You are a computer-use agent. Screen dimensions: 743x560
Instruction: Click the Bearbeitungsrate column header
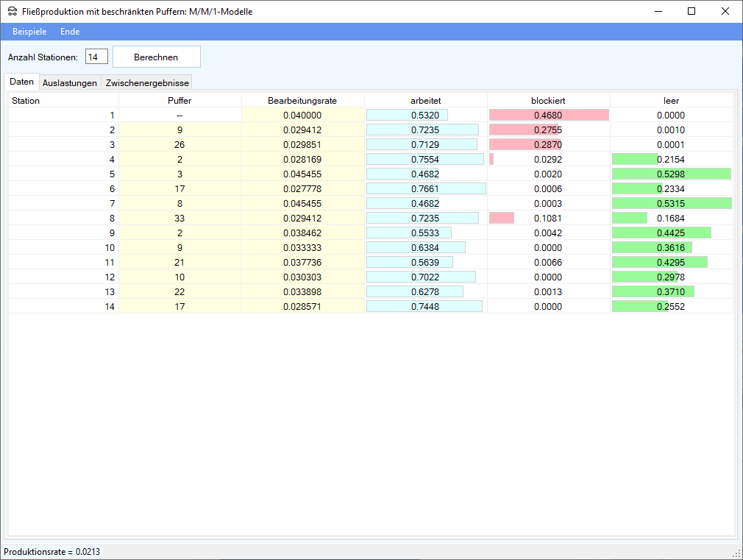pyautogui.click(x=302, y=101)
